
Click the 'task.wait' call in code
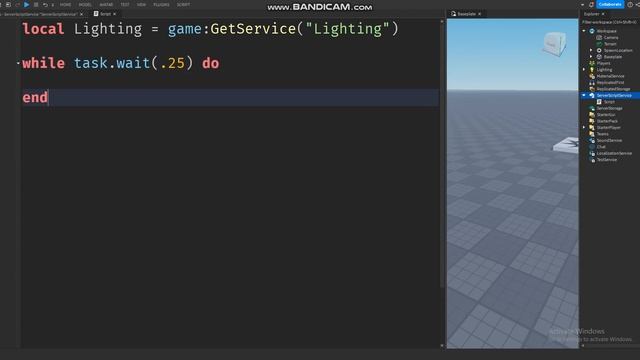[112, 63]
